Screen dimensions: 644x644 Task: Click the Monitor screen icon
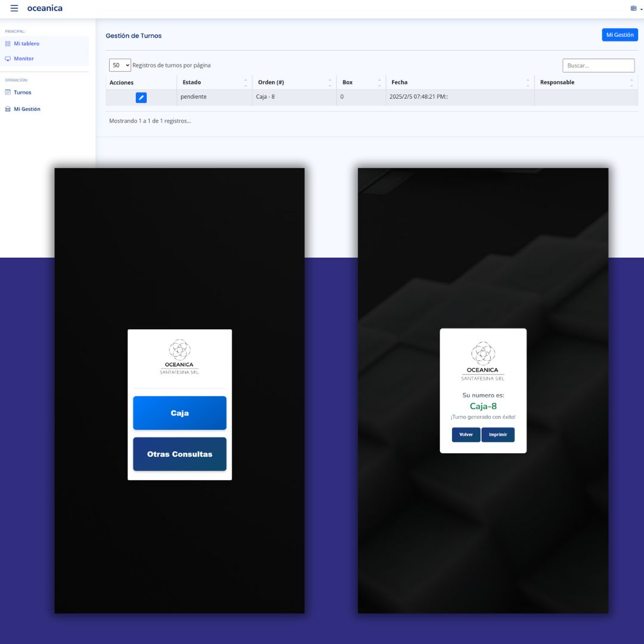(8, 58)
